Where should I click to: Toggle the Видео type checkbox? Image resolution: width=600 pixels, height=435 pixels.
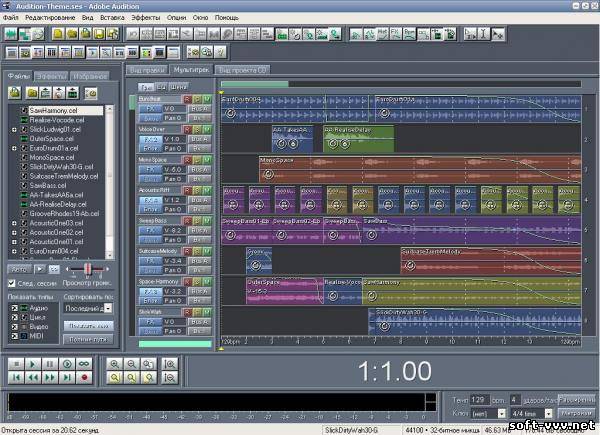click(15, 327)
